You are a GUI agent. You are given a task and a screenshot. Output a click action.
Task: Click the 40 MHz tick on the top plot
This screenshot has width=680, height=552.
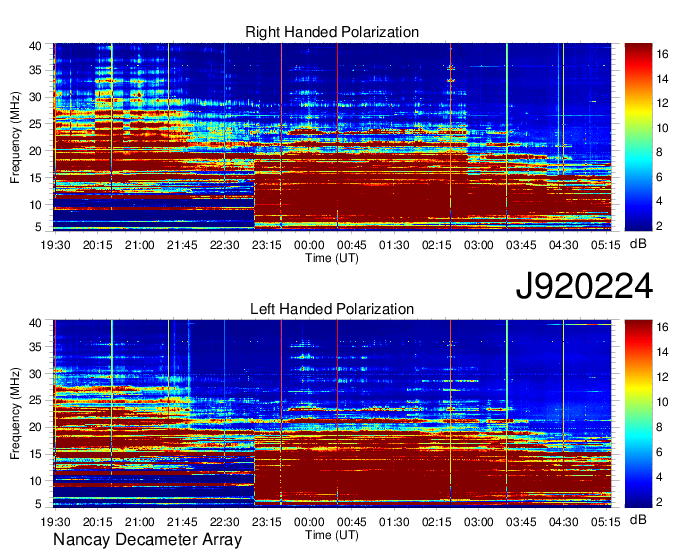35,46
